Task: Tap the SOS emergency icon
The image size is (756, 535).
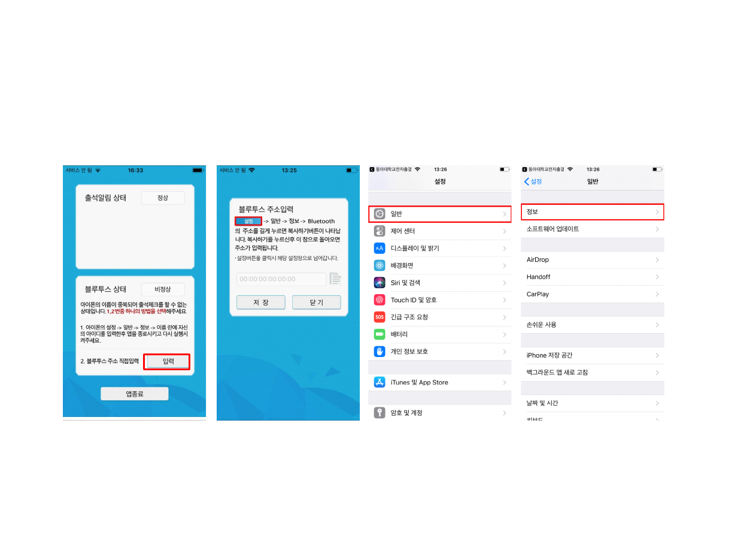Action: (379, 317)
